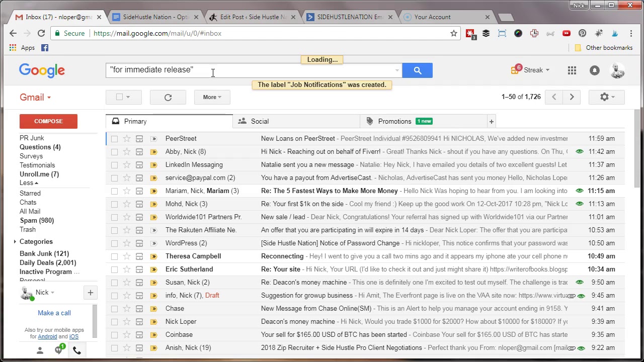The height and width of the screenshot is (362, 644).
Task: Open the Other bookmarks folder
Action: point(604,48)
